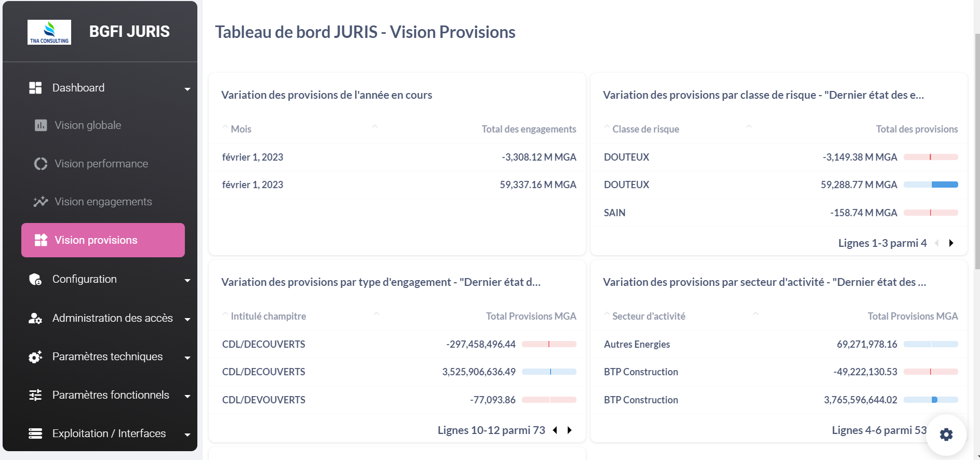Go to previous page of engagement type table
This screenshot has height=460, width=980.
555,430
